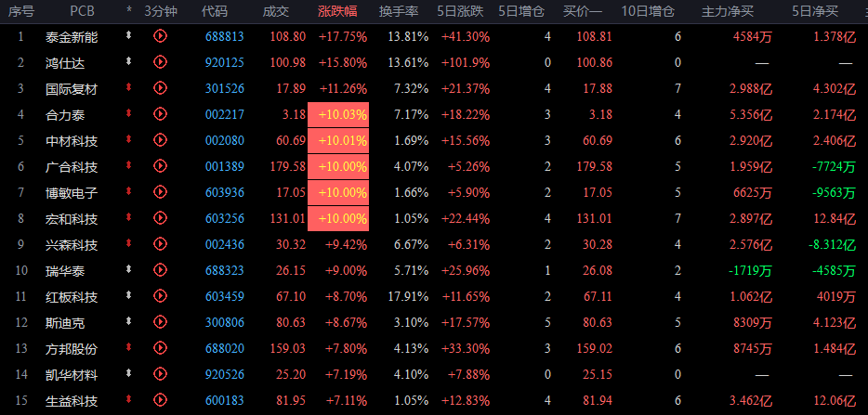Open stock code 301526
868x415 pixels.
pos(225,89)
